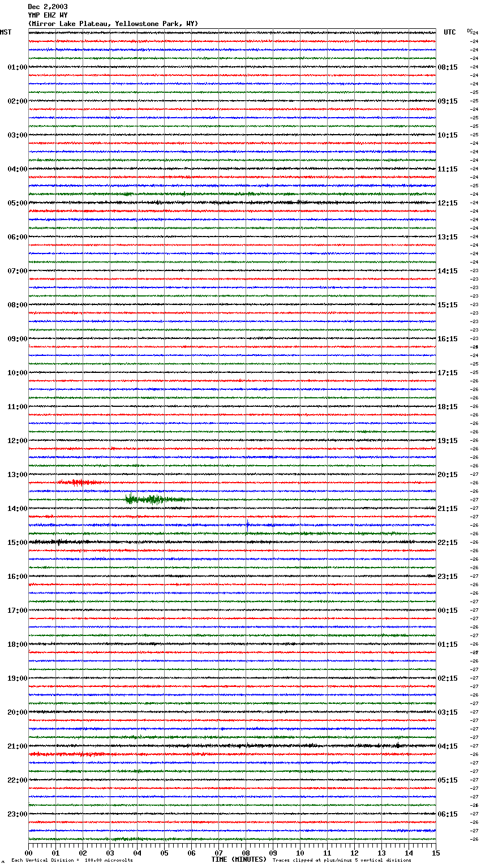Click the red seismic event after 13:00
This screenshot has width=481, height=868.
point(78,483)
